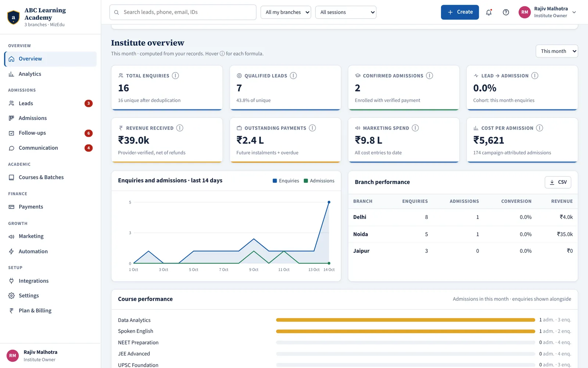The width and height of the screenshot is (588, 368).
Task: Click the Communication badge showing 4
Action: 89,148
